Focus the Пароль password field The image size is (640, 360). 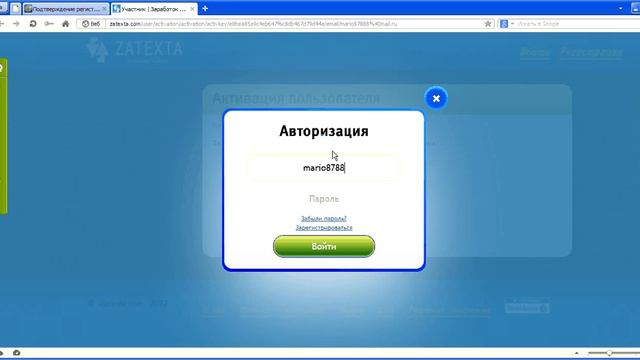[x=324, y=199]
